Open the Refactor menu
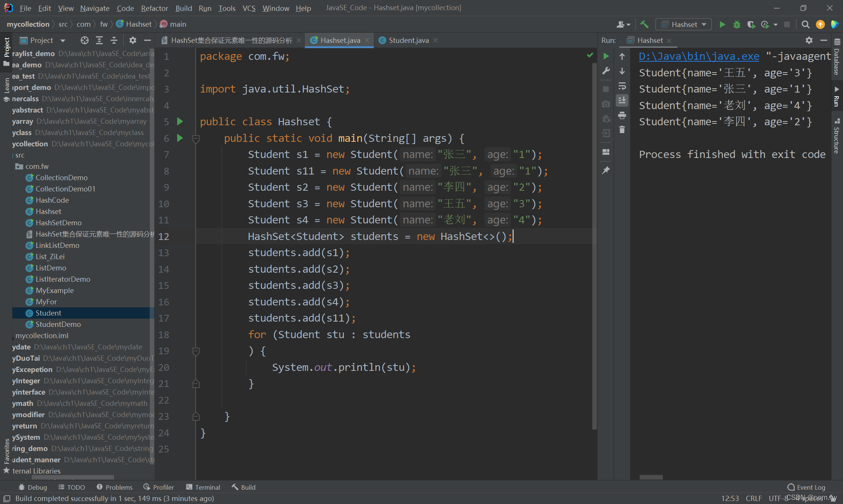This screenshot has width=843, height=504. (x=154, y=8)
